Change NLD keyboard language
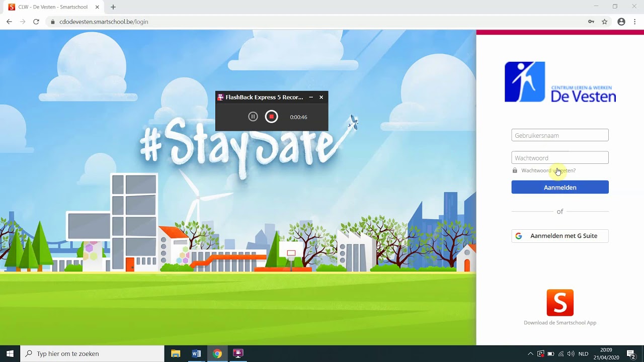Image resolution: width=644 pixels, height=362 pixels. (x=584, y=353)
